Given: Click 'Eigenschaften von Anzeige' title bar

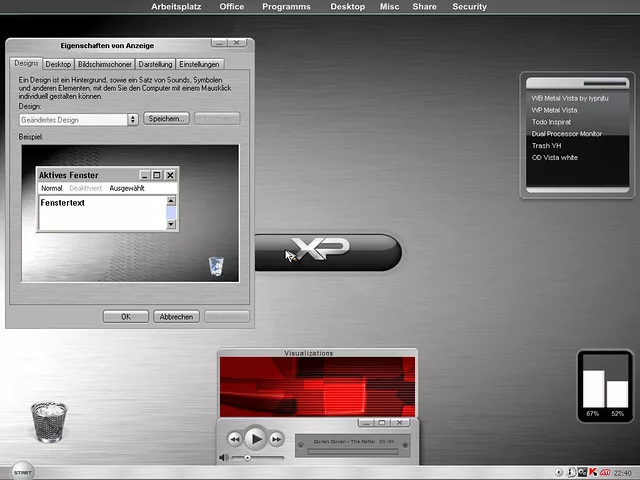Looking at the screenshot, I should (x=107, y=46).
